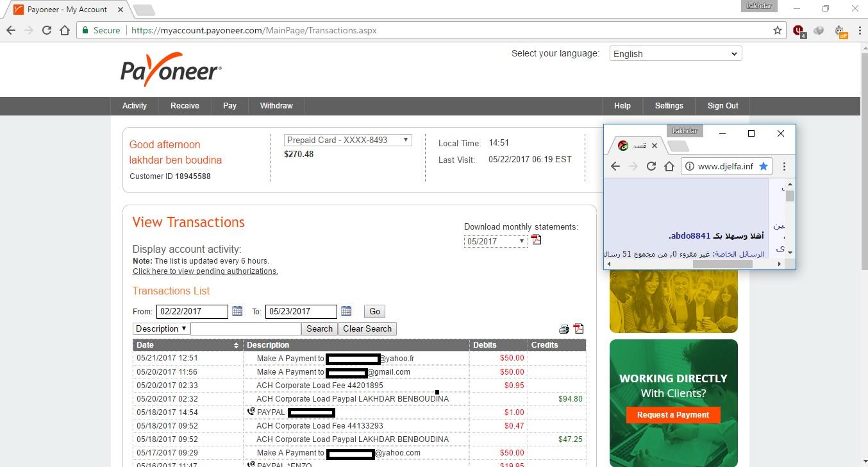Download monthly statement PDF icon
868x467 pixels.
537,240
